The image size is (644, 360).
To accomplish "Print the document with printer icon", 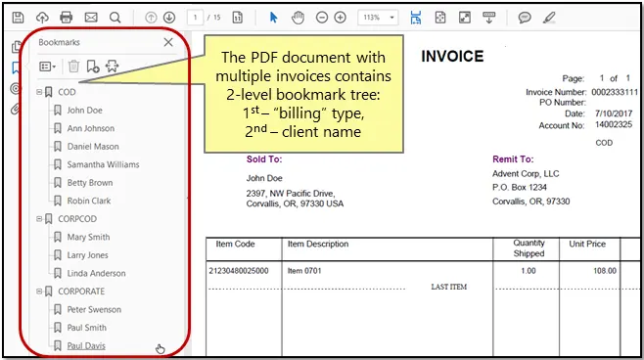I will [67, 18].
